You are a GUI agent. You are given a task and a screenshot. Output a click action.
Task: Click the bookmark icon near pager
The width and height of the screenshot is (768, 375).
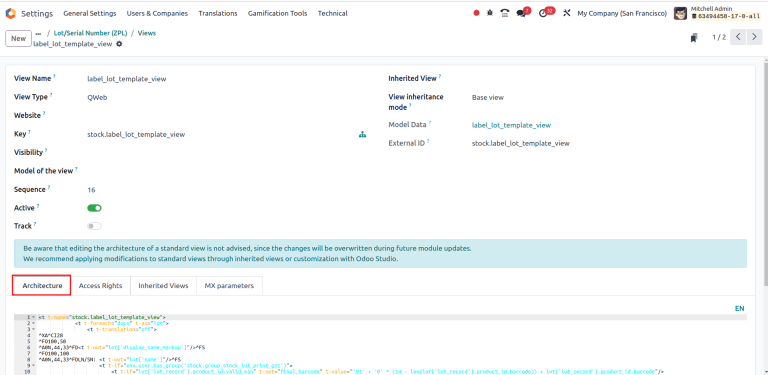[694, 38]
